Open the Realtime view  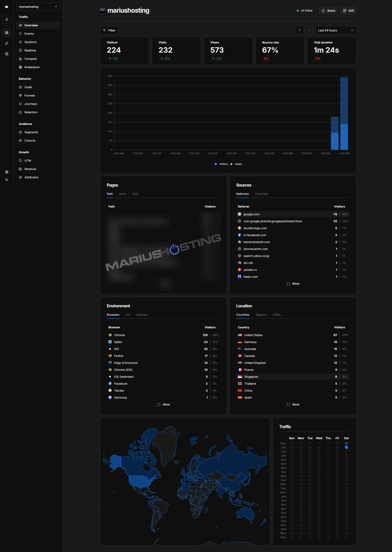(30, 50)
